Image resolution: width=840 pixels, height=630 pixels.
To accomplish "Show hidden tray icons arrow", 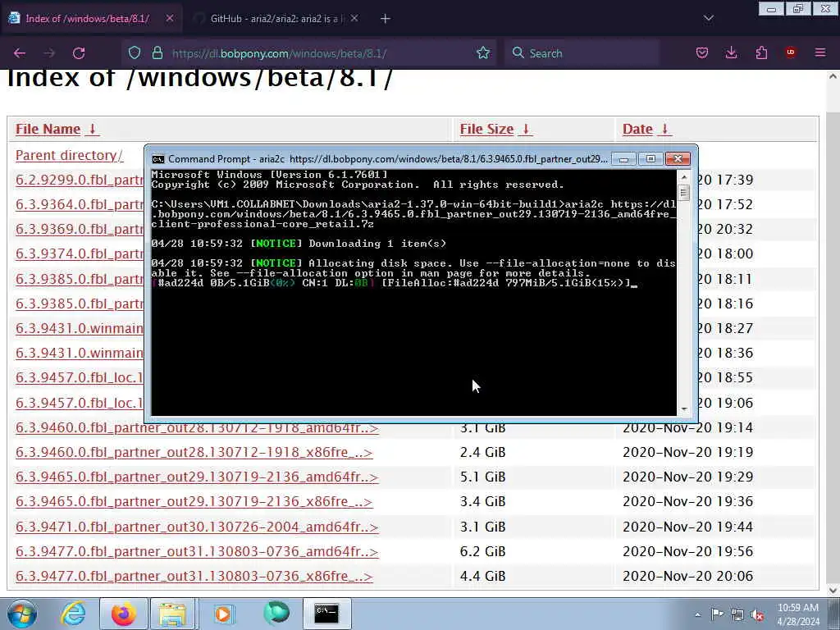I will point(697,614).
